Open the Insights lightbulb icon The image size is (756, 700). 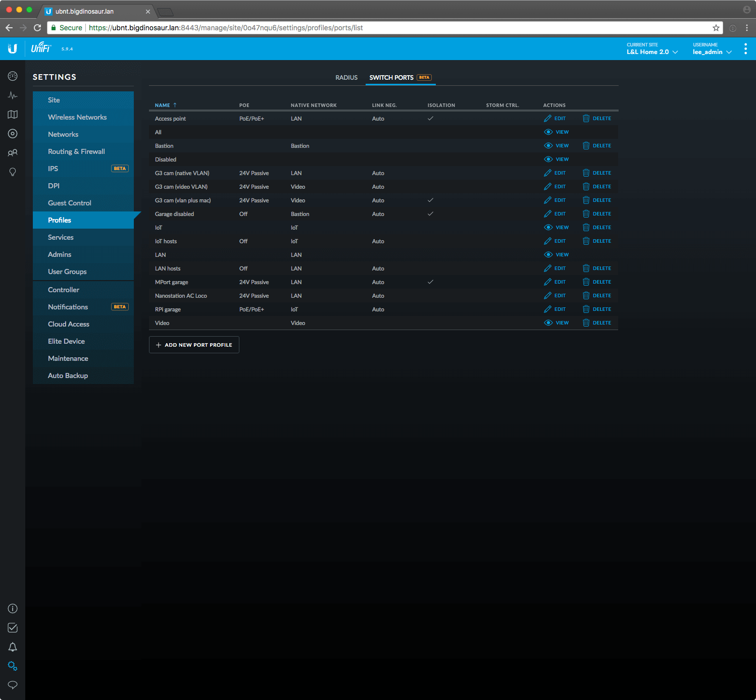pyautogui.click(x=13, y=172)
